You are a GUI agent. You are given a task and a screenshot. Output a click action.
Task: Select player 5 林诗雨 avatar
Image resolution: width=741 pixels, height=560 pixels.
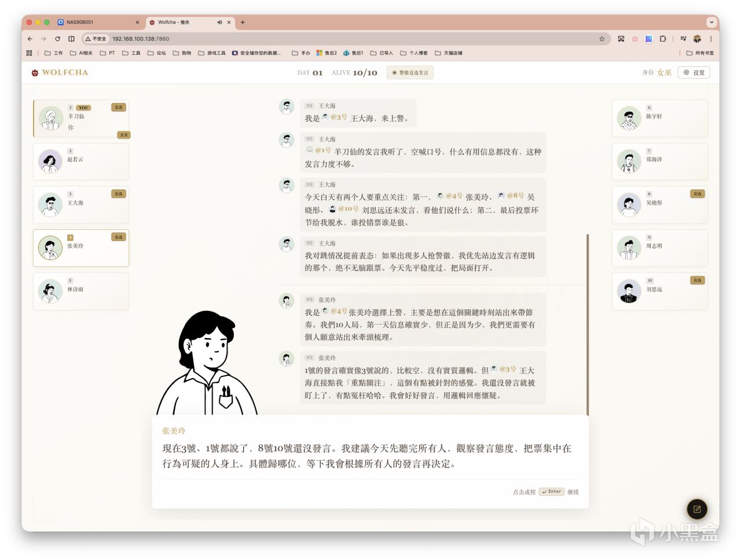click(x=50, y=291)
